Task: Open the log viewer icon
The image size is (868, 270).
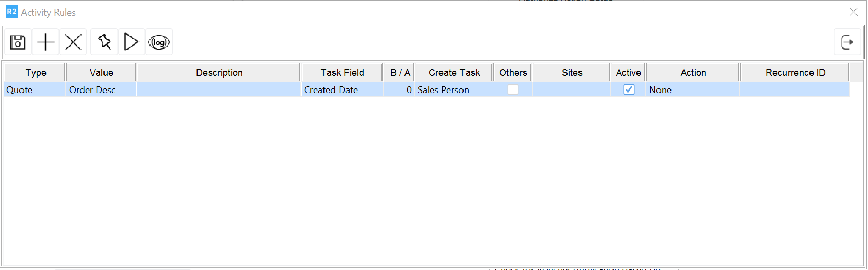Action: [x=159, y=42]
